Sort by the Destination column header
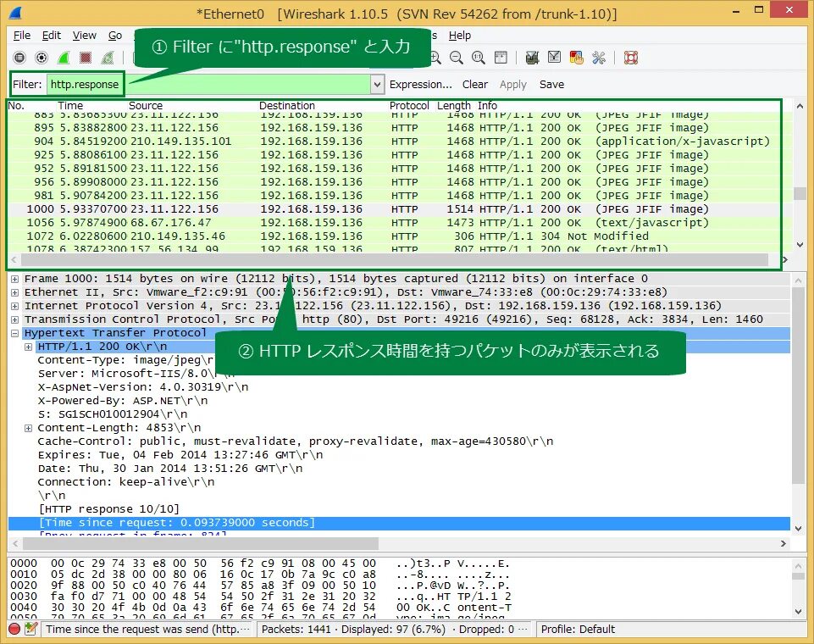The width and height of the screenshot is (814, 644). pyautogui.click(x=287, y=105)
